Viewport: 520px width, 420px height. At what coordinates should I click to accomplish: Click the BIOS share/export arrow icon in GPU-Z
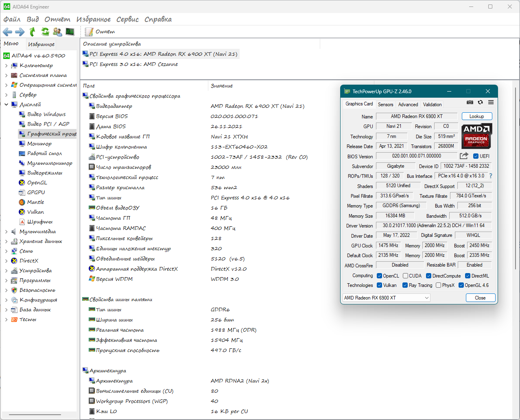pyautogui.click(x=464, y=156)
